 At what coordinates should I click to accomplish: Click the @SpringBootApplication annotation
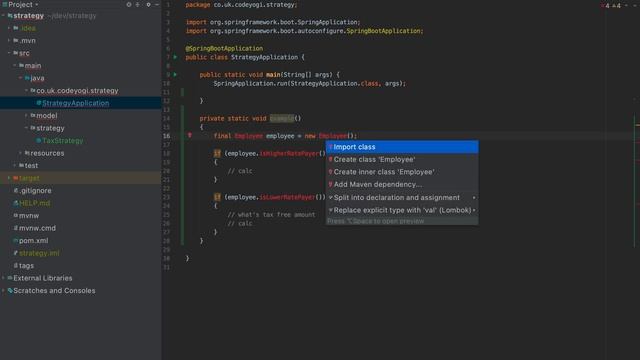[x=224, y=48]
